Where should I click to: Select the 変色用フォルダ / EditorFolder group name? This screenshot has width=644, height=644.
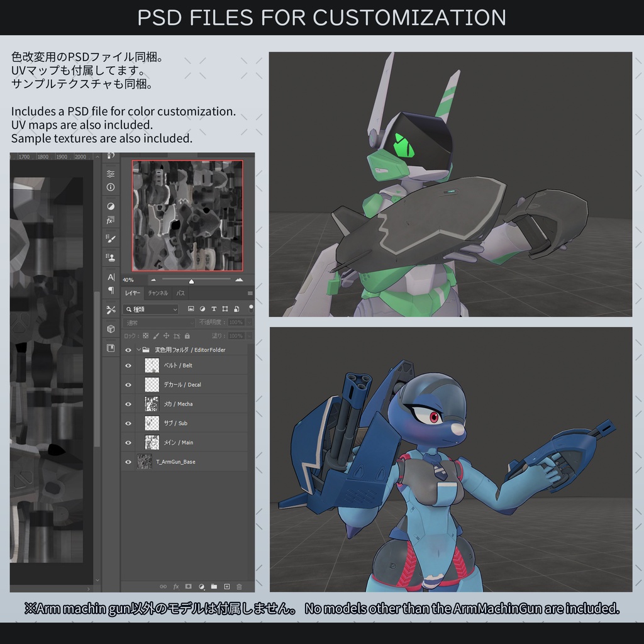pyautogui.click(x=190, y=350)
